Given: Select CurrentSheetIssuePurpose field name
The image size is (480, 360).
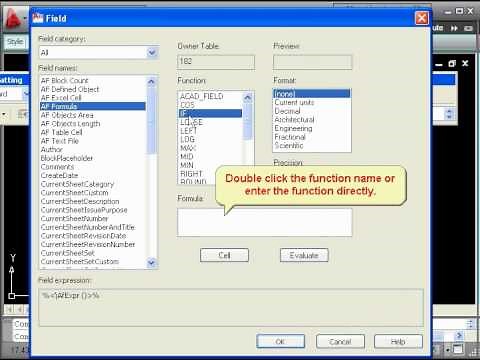Looking at the screenshot, I should pyautogui.click(x=84, y=210).
